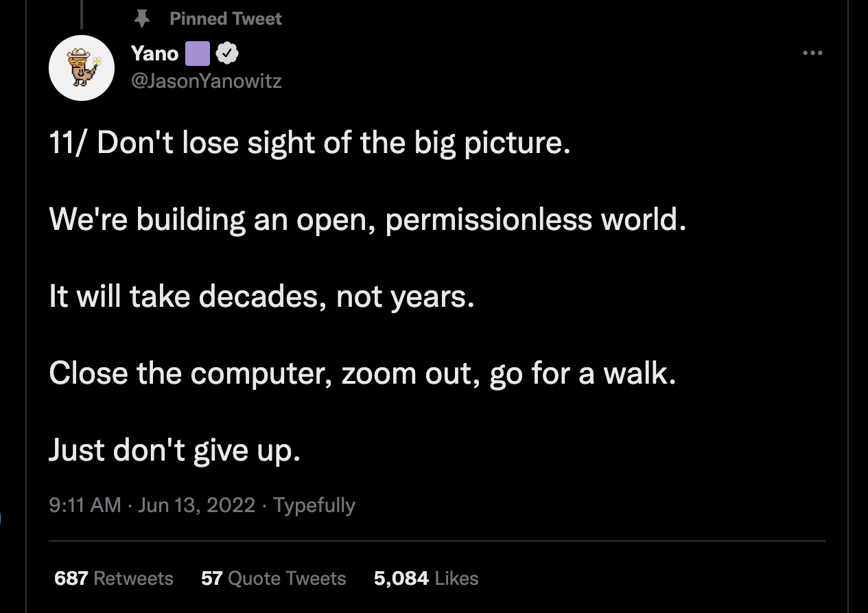Open the @JasonYanowitz handle link
868x613 pixels.
[x=206, y=81]
